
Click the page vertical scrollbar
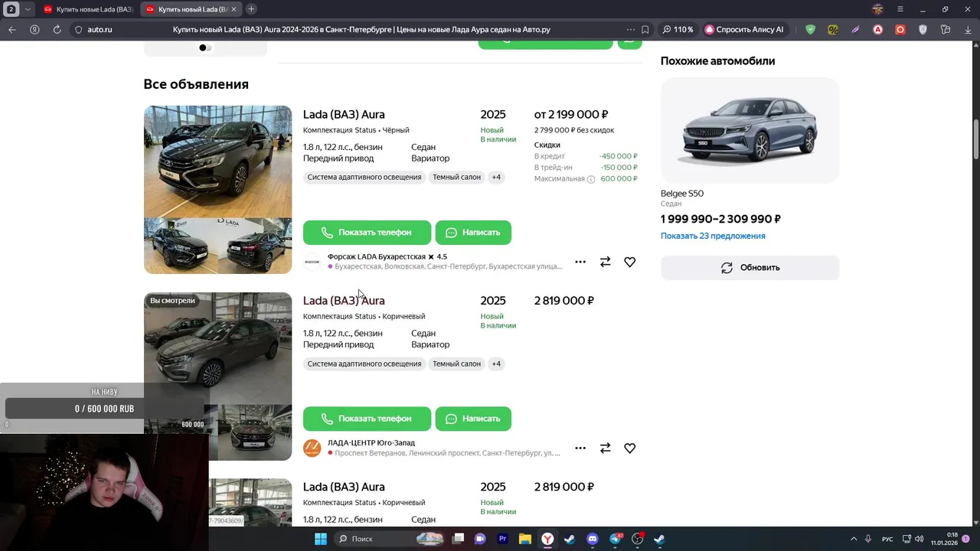(975, 138)
